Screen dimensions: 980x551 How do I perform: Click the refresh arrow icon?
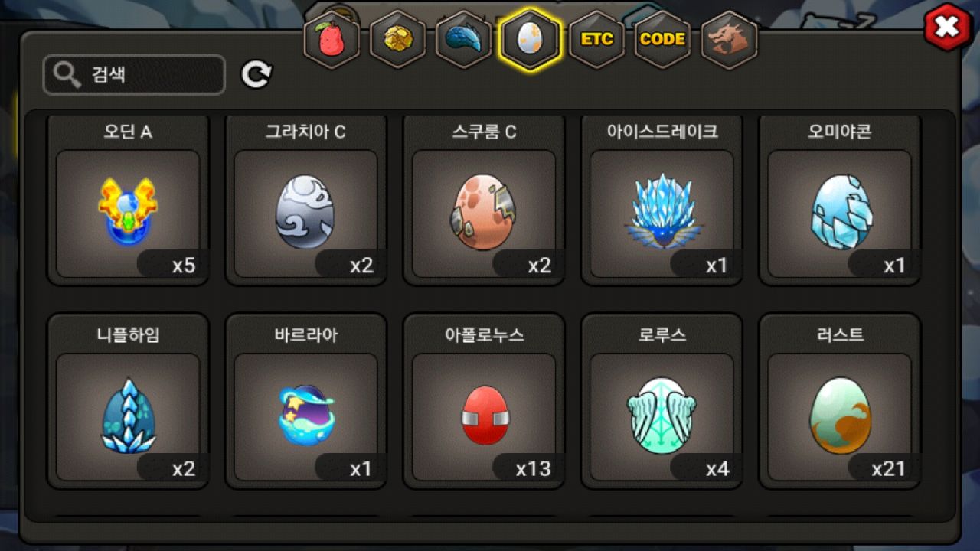256,74
